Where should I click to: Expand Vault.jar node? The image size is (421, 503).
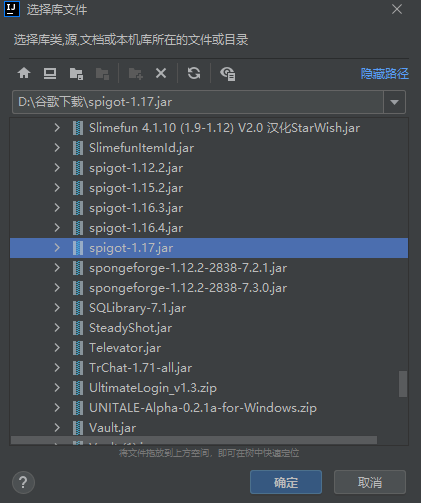pyautogui.click(x=57, y=428)
